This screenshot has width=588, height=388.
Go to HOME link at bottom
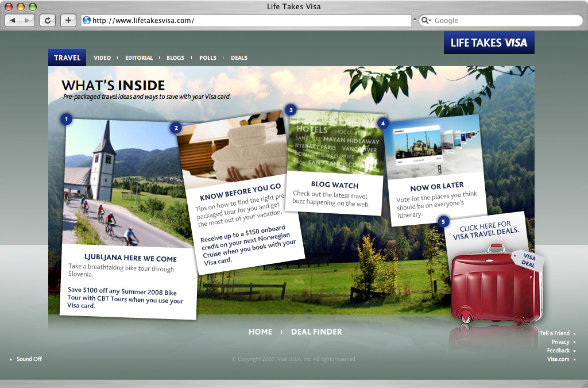click(260, 332)
